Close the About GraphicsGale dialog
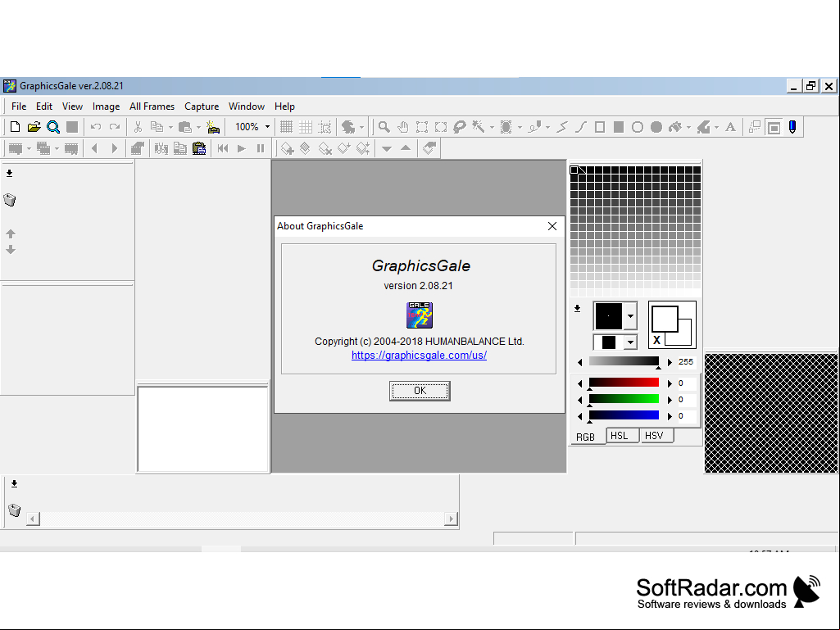The image size is (840, 630). point(552,226)
